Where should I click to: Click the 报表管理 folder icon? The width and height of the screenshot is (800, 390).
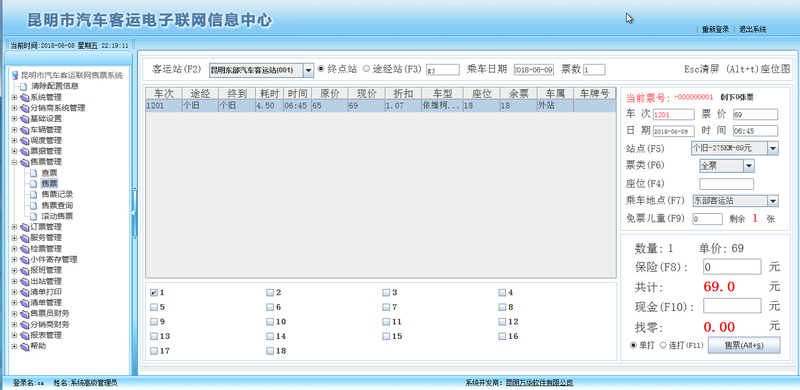[24, 335]
